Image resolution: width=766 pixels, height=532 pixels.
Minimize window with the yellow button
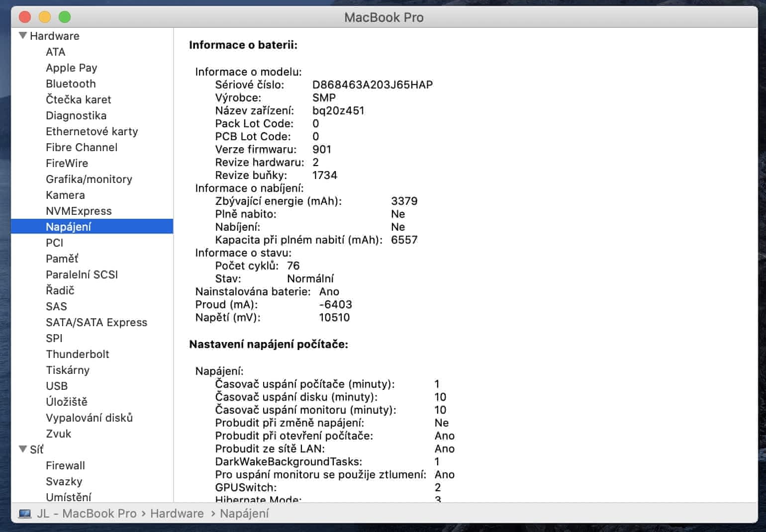coord(45,17)
